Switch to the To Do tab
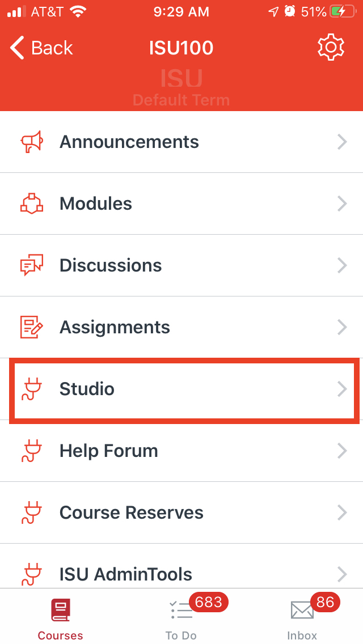This screenshot has width=363, height=644. point(181,618)
